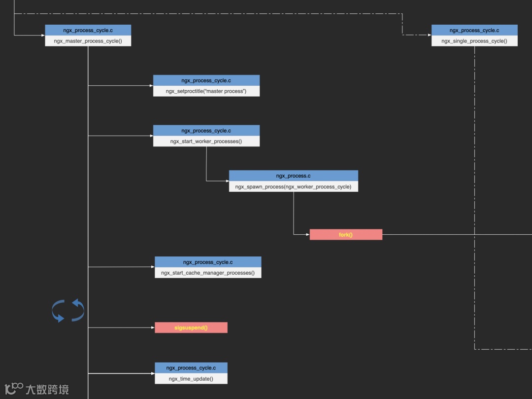This screenshot has height=399, width=532.
Task: Click file header of ngx_start_cache_manager_processes() node
Action: 208,262
